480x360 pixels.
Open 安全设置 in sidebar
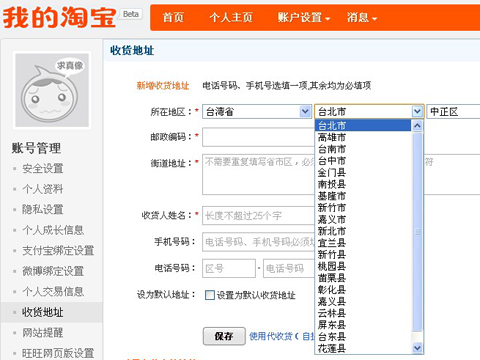pos(43,168)
